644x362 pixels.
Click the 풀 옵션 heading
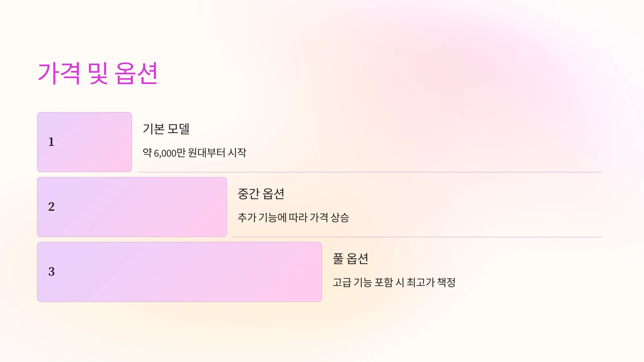(x=350, y=259)
